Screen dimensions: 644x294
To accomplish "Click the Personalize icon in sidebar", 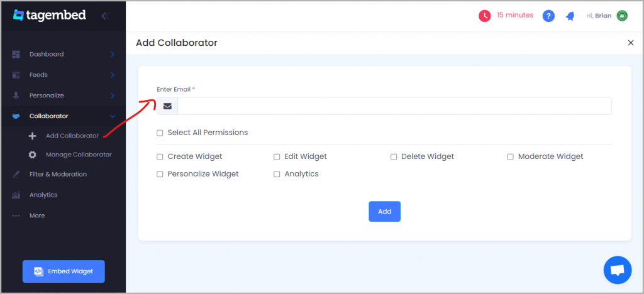I will 16,95.
